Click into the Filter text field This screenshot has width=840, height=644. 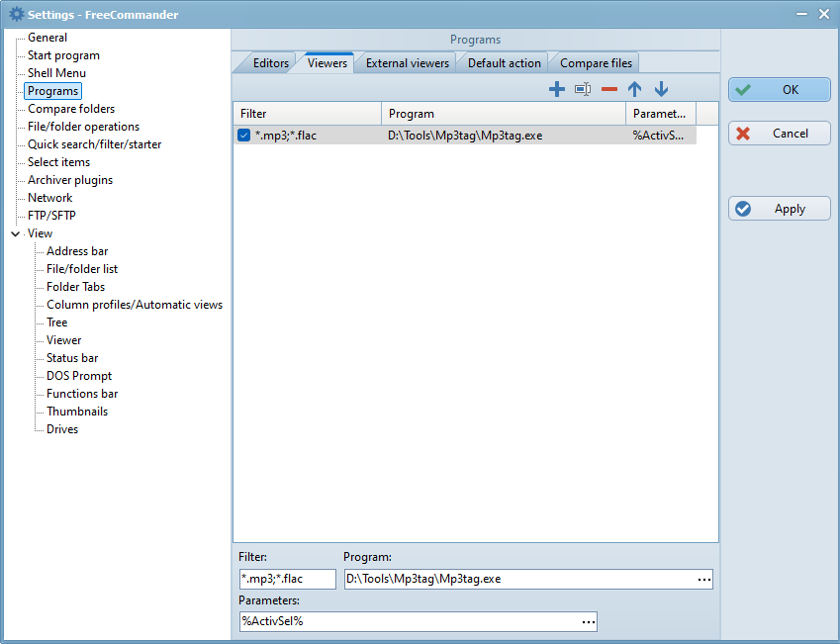[286, 580]
